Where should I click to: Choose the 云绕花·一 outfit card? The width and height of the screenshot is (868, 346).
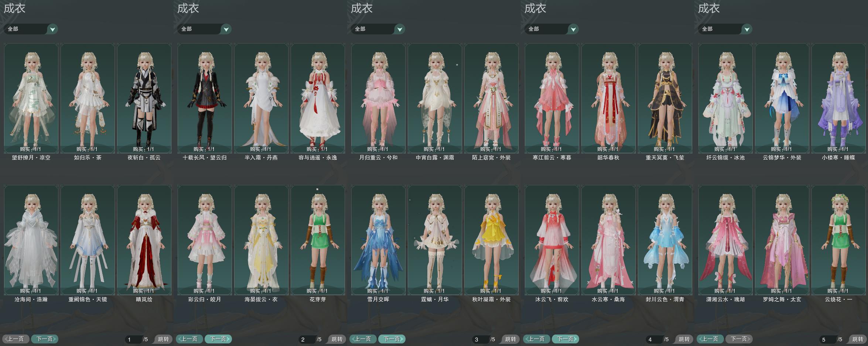pos(839,240)
